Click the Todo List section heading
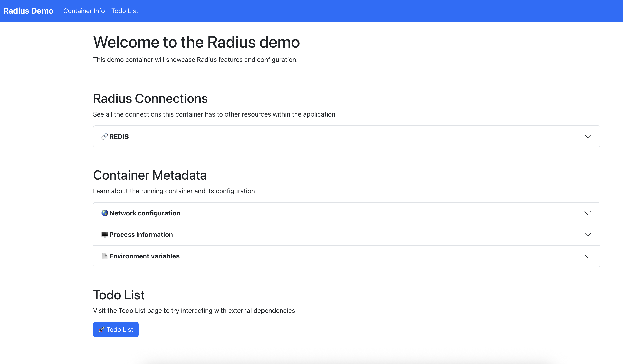623x364 pixels. click(119, 295)
